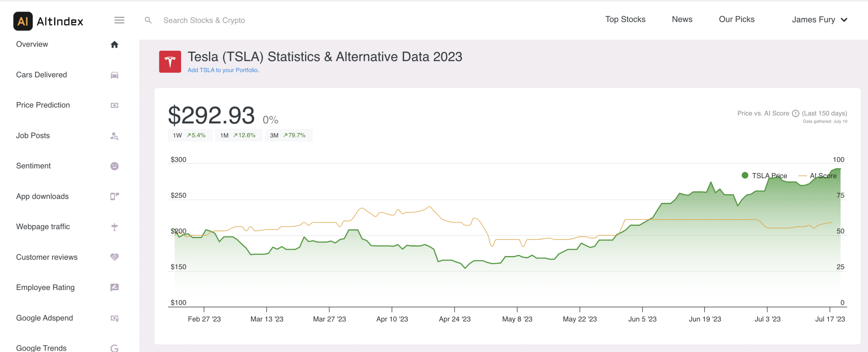Click the Google Adspend icon
This screenshot has height=352, width=868.
tap(115, 318)
